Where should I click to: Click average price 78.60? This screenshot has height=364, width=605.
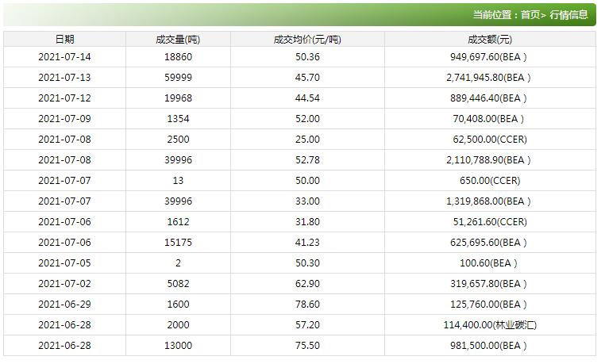(x=307, y=305)
